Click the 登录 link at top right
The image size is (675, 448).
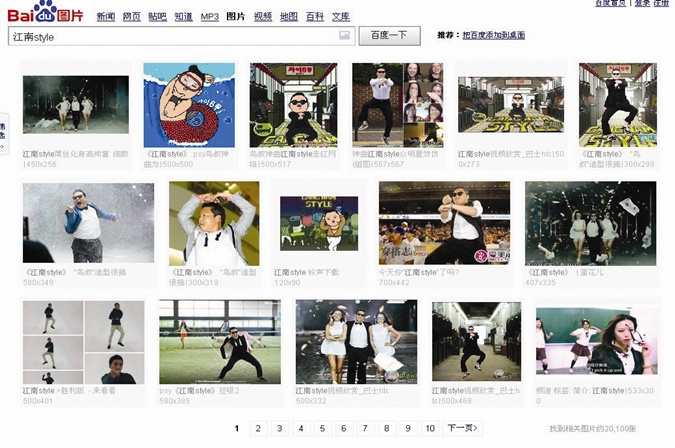point(642,3)
